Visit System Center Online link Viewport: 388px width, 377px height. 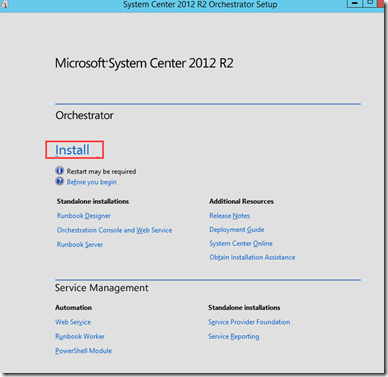(x=241, y=244)
